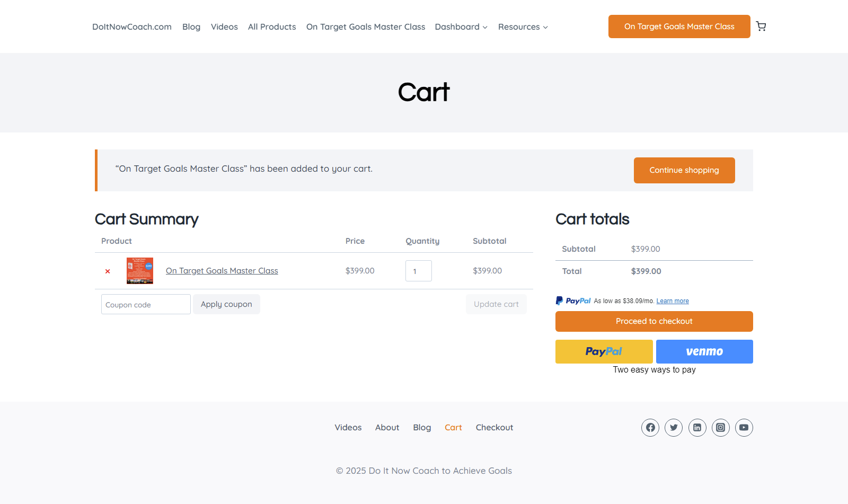Expand the Dashboard dropdown menu
Viewport: 848px width, 504px height.
pos(461,26)
